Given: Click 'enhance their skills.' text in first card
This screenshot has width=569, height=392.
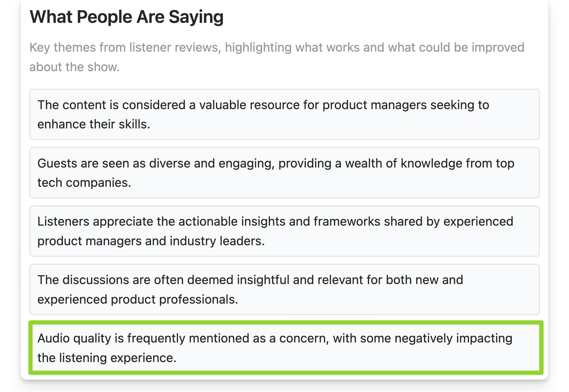Looking at the screenshot, I should coord(94,124).
